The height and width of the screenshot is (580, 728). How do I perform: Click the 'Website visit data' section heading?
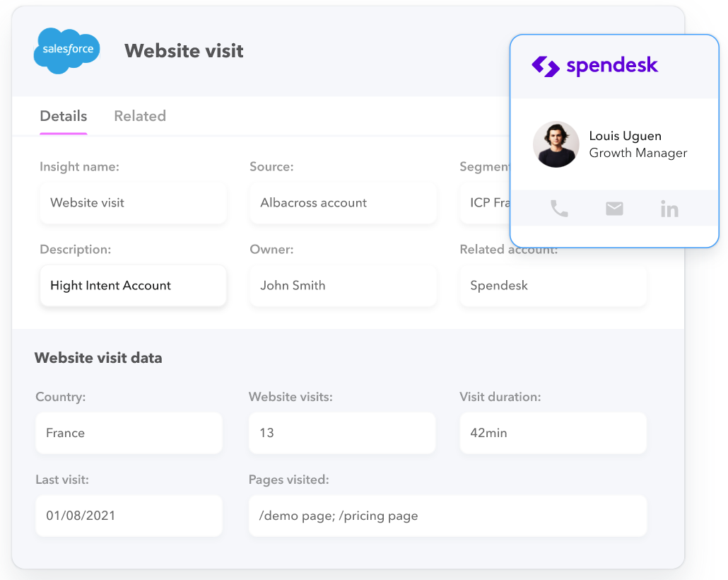click(98, 358)
